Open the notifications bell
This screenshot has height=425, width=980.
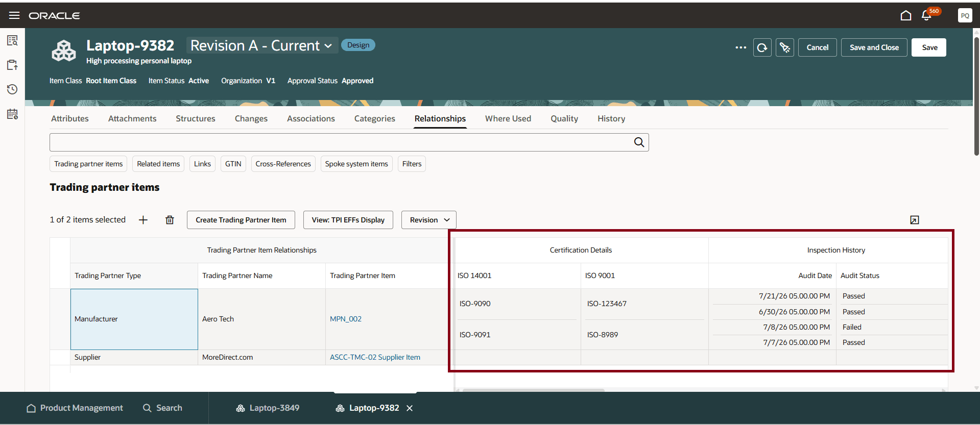(x=926, y=15)
